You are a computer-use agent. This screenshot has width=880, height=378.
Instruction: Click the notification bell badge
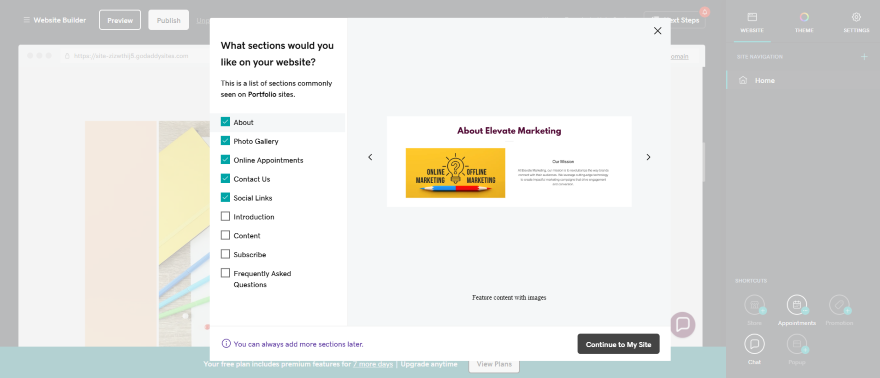(705, 12)
